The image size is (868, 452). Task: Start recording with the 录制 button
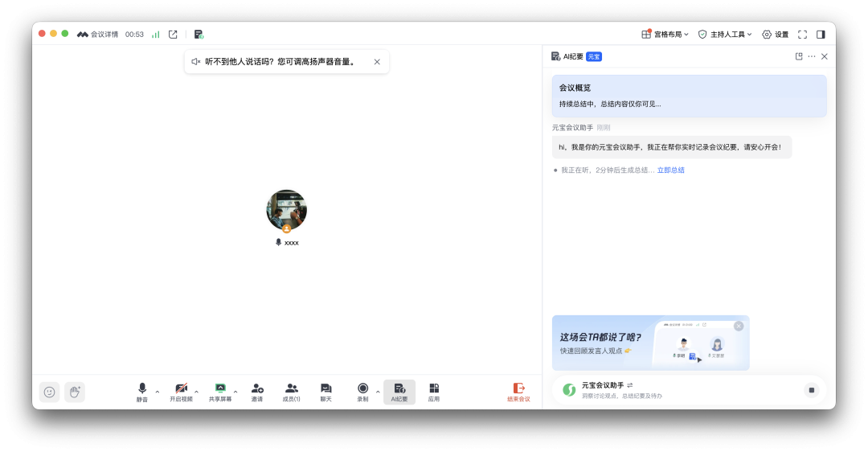[362, 391]
